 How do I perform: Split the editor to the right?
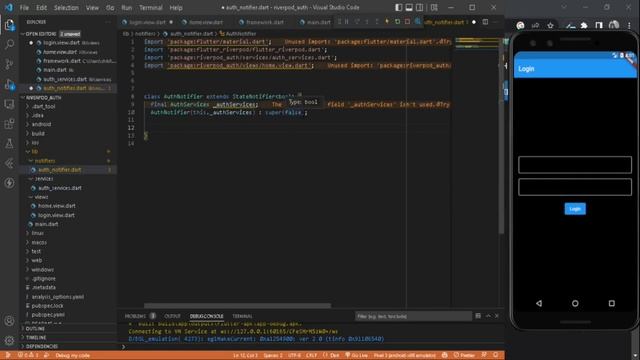(x=485, y=22)
